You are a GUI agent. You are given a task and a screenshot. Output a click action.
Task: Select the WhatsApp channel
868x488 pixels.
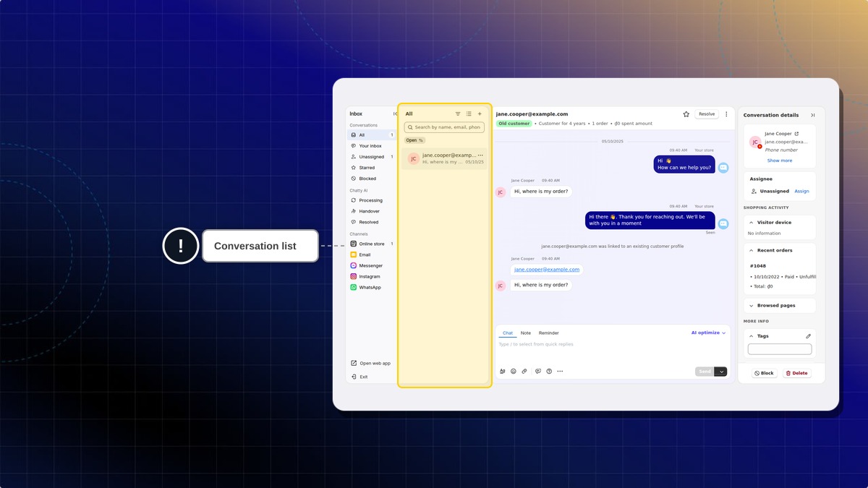pyautogui.click(x=372, y=287)
